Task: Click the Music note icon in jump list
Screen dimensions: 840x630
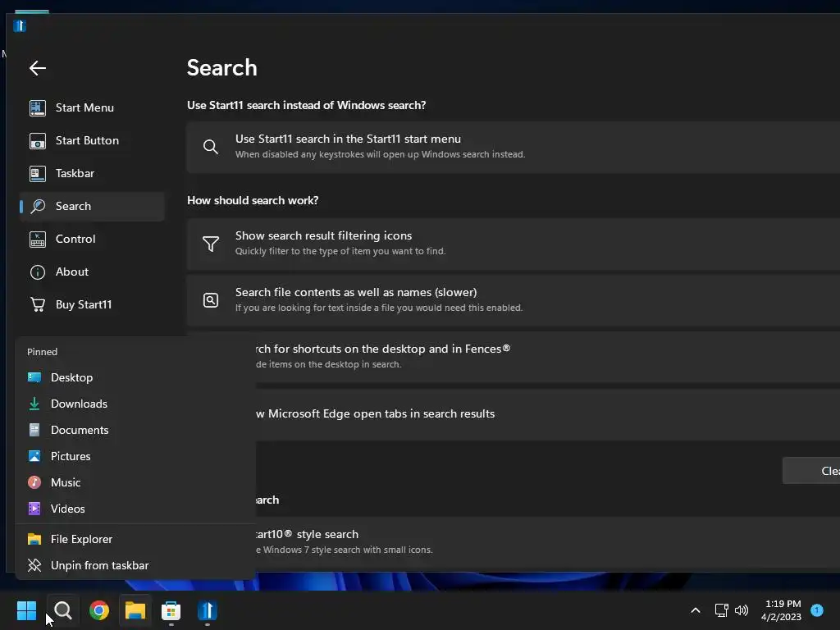Action: [34, 482]
